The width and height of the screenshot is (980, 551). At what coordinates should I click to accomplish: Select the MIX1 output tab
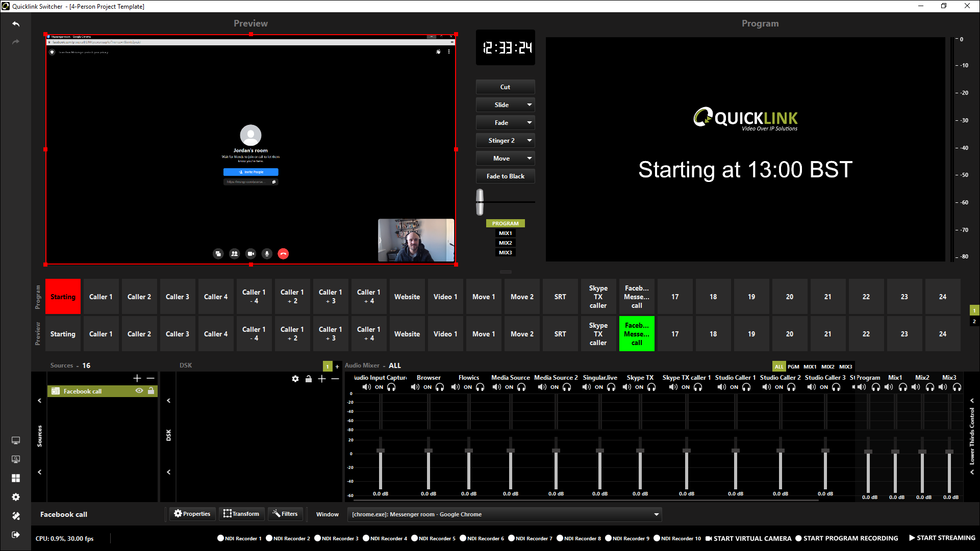(x=505, y=233)
